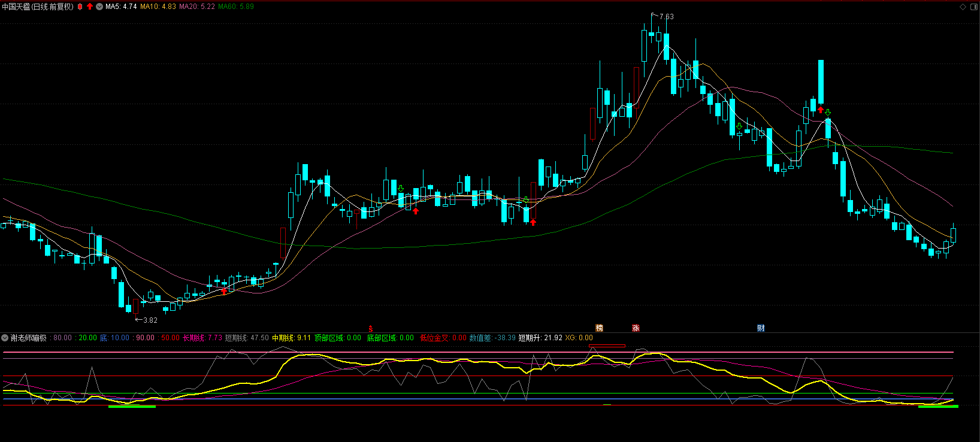Viewport: 980px width, 442px height.
Task: Click the blue 财 event marker
Action: (761, 328)
